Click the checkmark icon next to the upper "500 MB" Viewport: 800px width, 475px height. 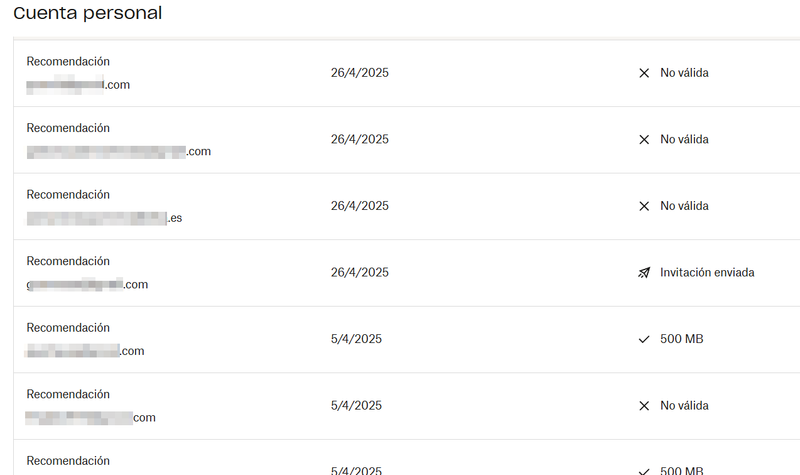click(x=644, y=339)
